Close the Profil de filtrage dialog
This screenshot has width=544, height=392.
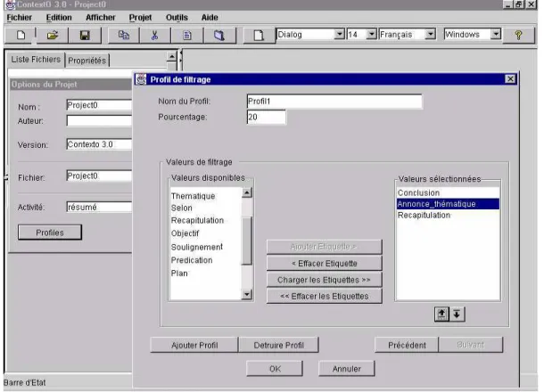pyautogui.click(x=510, y=79)
